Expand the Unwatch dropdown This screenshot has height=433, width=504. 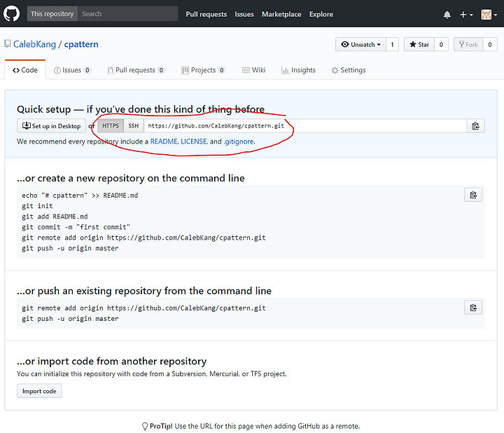pyautogui.click(x=360, y=44)
